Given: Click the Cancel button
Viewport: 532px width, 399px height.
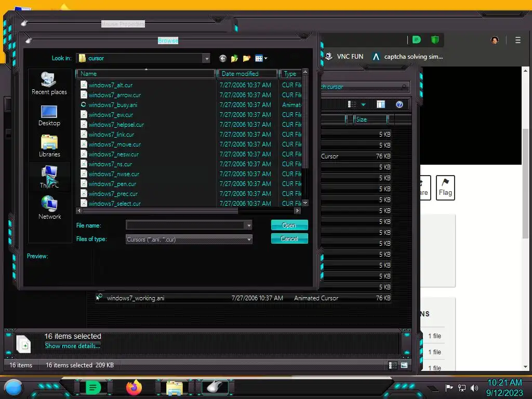Looking at the screenshot, I should (289, 239).
